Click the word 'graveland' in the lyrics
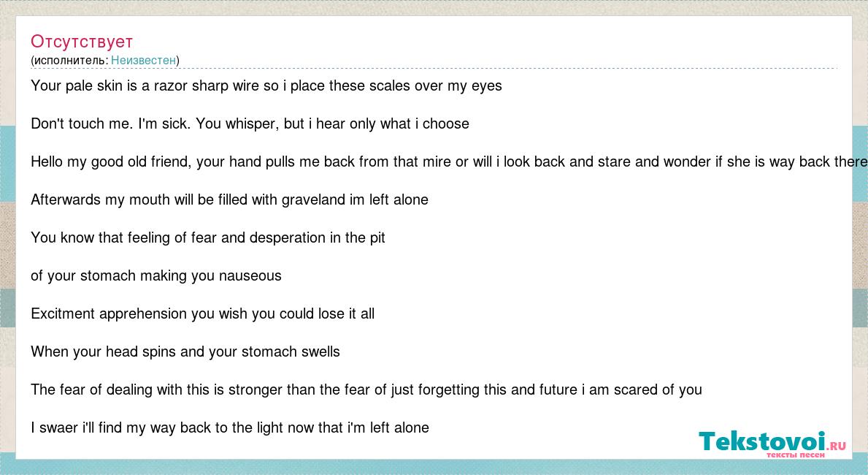The image size is (868, 475). (313, 200)
